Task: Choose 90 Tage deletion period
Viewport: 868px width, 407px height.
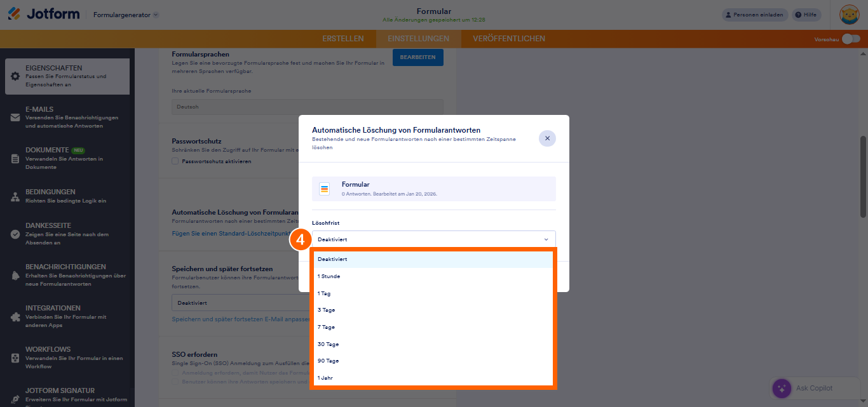Action: [x=433, y=361]
